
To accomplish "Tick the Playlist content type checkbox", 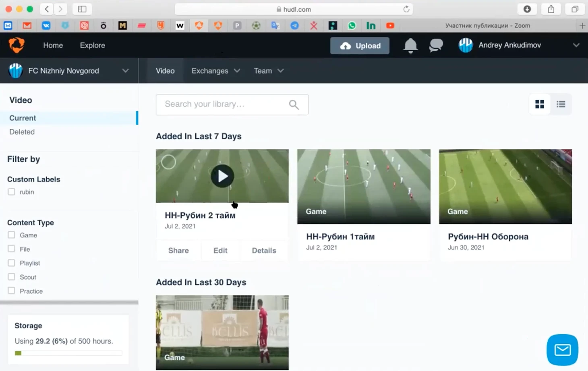I will pyautogui.click(x=12, y=263).
